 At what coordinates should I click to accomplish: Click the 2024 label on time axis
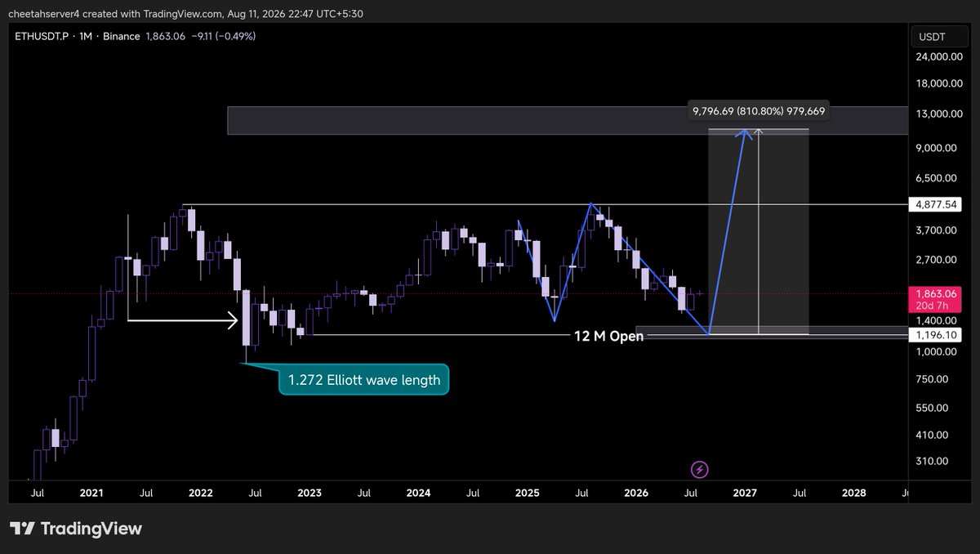pos(418,494)
